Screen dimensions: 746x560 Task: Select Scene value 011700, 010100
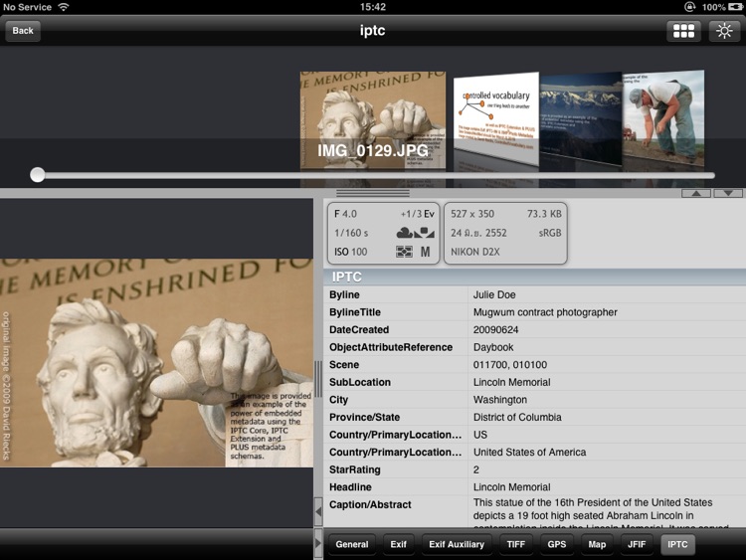[510, 365]
